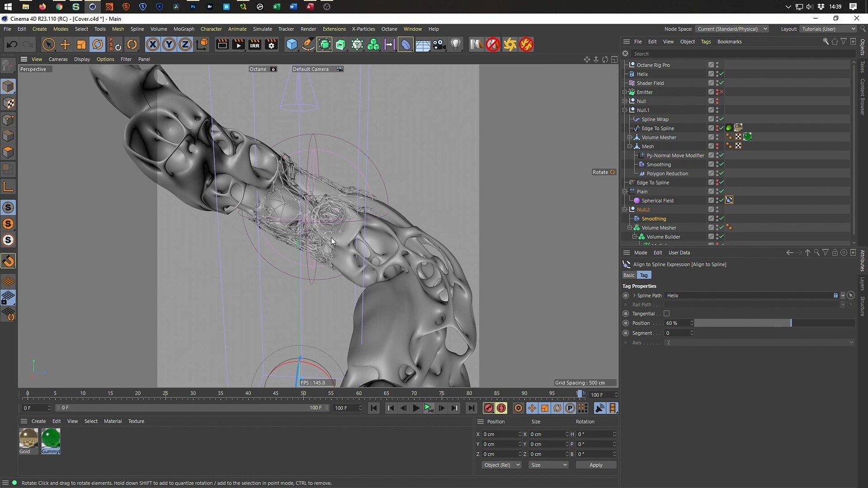Open Edit Render Settings clapperboard gear icon
Image resolution: width=868 pixels, height=488 pixels.
pos(271,45)
